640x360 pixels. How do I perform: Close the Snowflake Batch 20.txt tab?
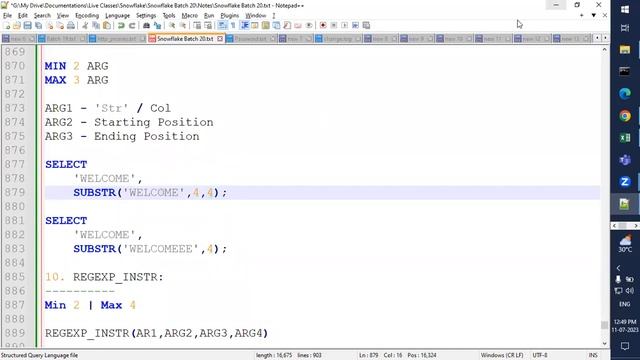[220, 39]
